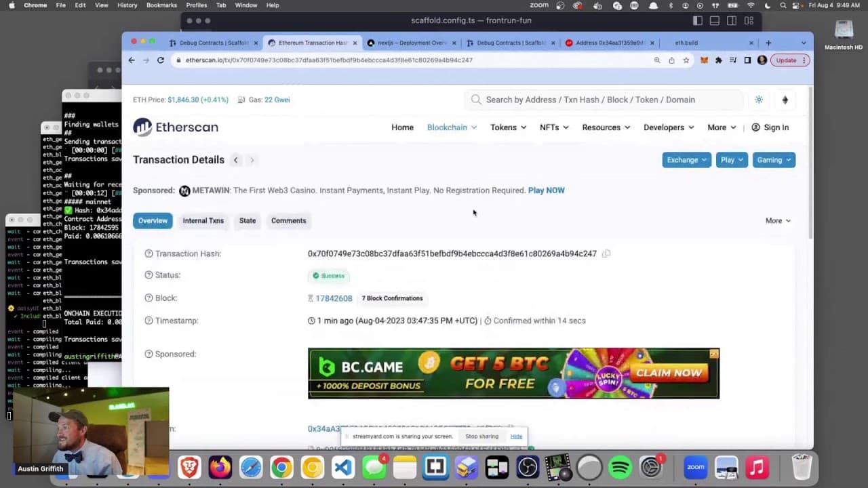This screenshot has width=868, height=488.
Task: Toggle bottom panel in VS Code title bar
Action: tap(715, 21)
